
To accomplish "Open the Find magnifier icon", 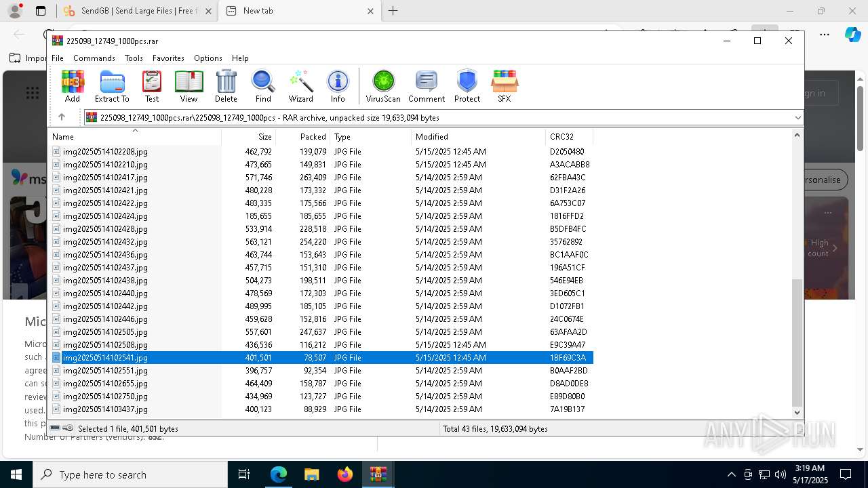I will [x=263, y=86].
